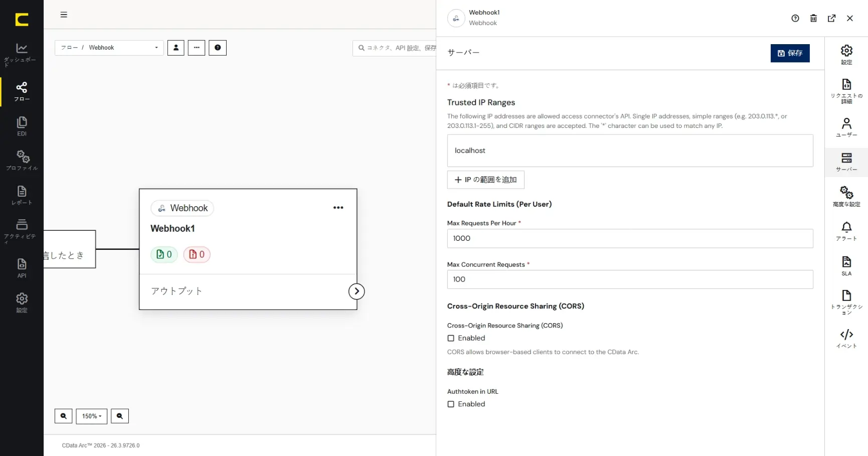Switch to the トランザクション tab
Screen dimensions: 868x456
tap(846, 302)
